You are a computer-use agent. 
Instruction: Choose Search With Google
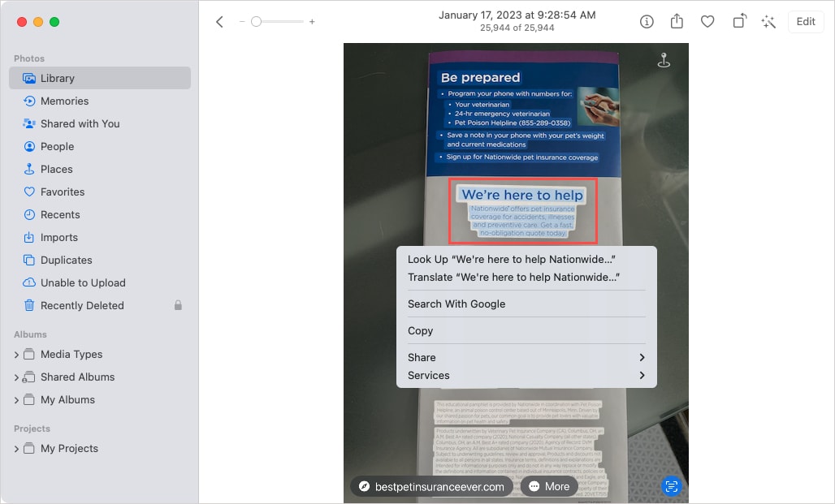coord(456,304)
